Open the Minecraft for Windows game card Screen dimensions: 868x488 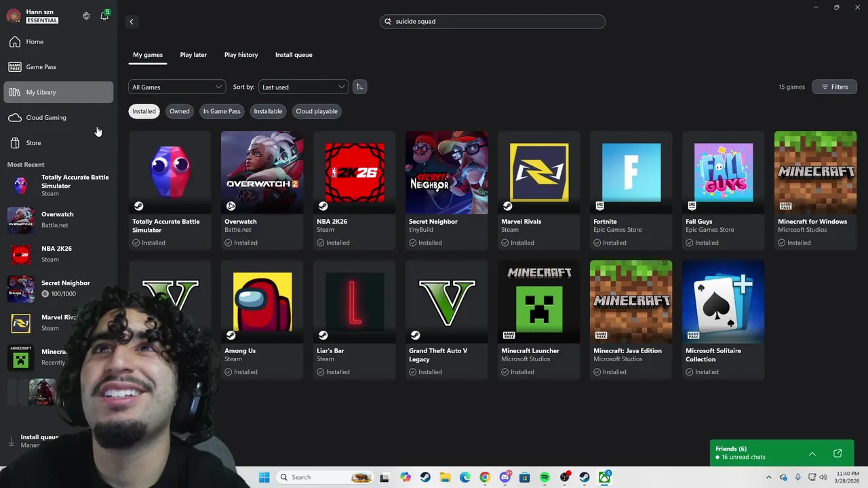click(816, 191)
